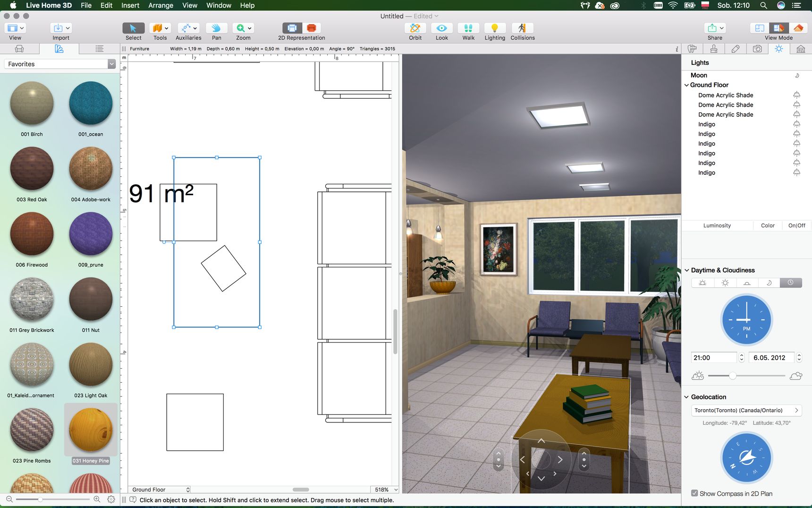Activate the Orbit camera tool

pos(415,28)
